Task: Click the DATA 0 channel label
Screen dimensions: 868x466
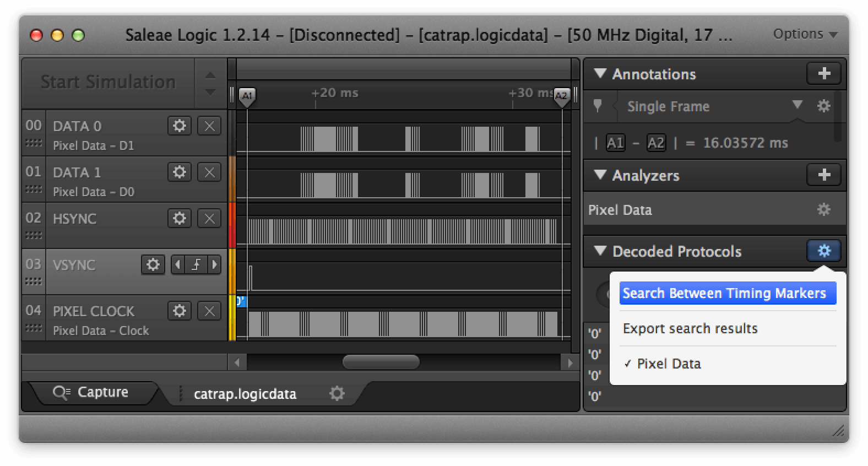Action: [77, 126]
